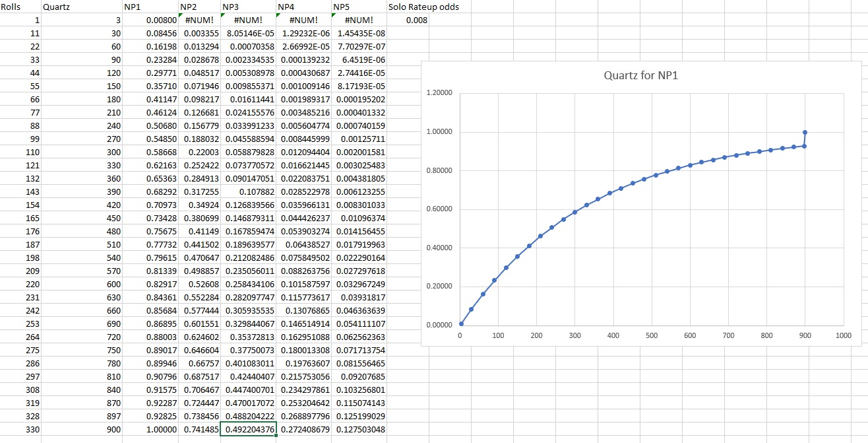This screenshot has height=443, width=868.
Task: Select the cell with value 0.01096374
Action: [x=359, y=218]
